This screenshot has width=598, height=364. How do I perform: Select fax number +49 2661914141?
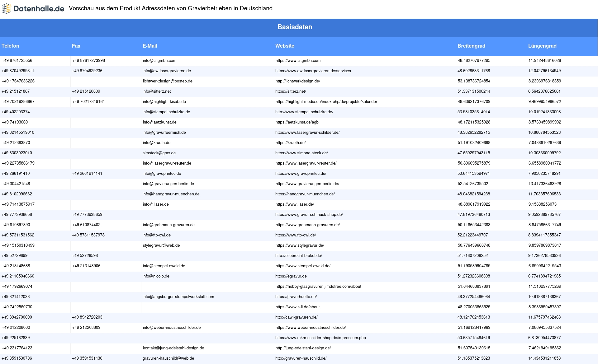pyautogui.click(x=87, y=174)
